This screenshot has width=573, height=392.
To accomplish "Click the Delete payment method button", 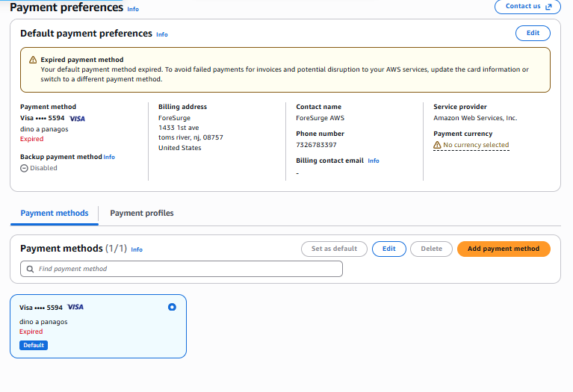I will pyautogui.click(x=431, y=249).
